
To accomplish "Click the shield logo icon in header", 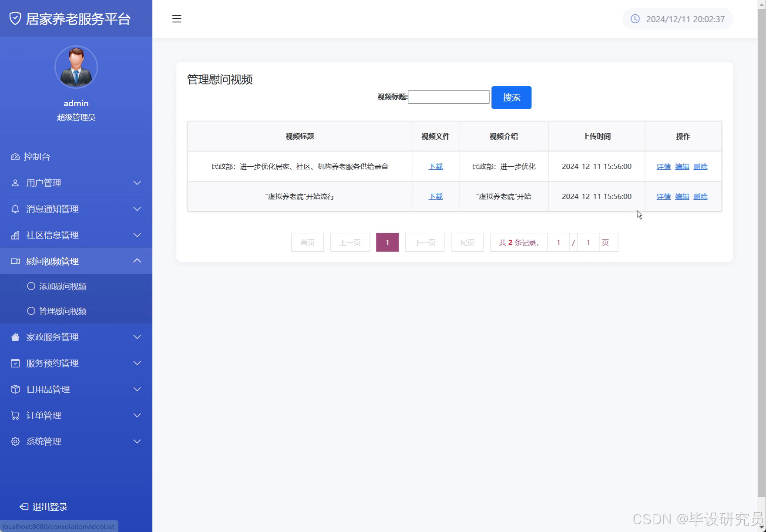I will (15, 19).
